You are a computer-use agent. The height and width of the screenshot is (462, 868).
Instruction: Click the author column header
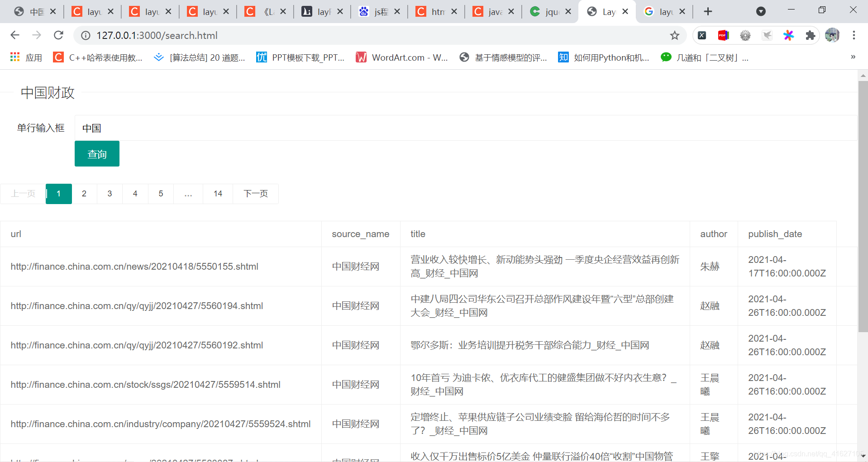(x=714, y=234)
